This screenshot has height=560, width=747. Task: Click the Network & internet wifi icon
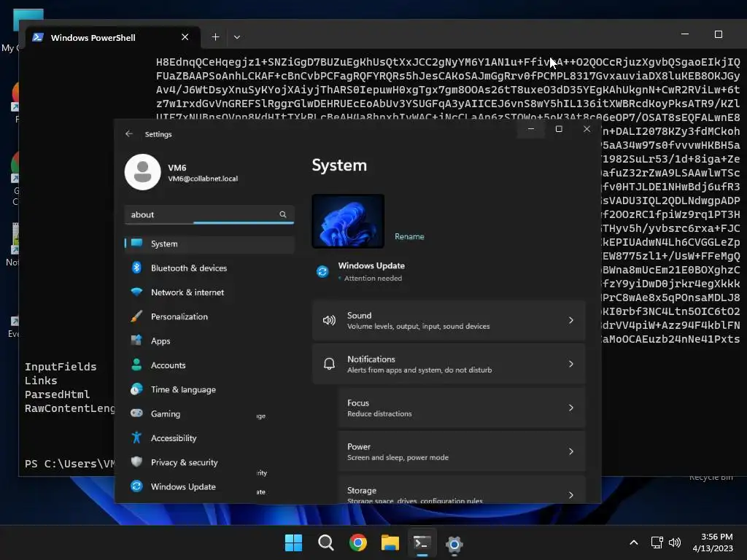[136, 292]
